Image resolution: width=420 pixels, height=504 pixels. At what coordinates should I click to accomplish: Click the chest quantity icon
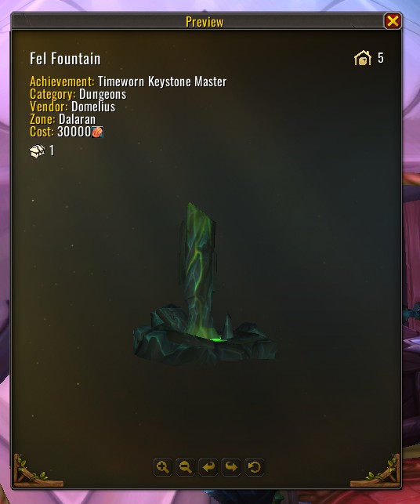point(38,150)
